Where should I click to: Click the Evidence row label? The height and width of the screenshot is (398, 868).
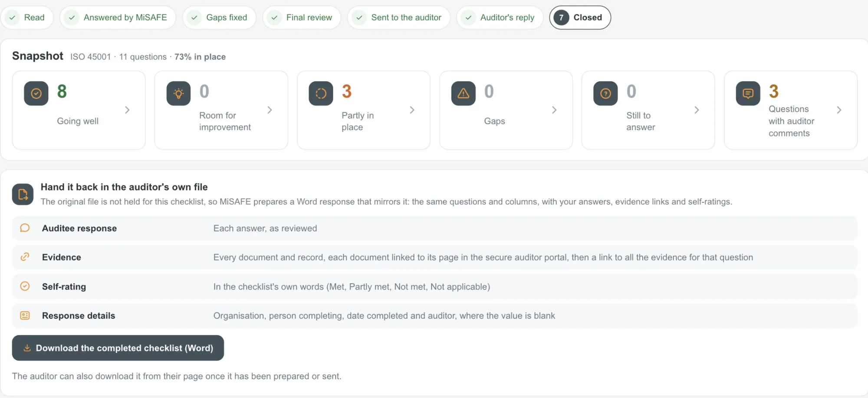point(62,257)
